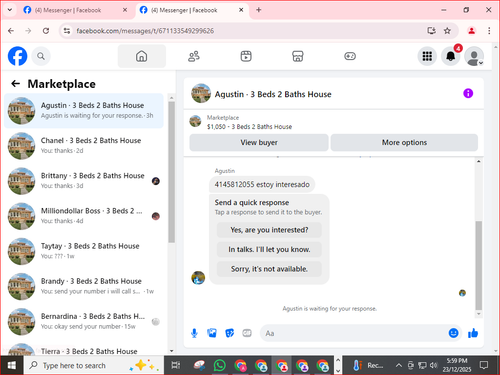Send quick reply 'In talks. I'll let you know.'
This screenshot has height=375, width=500.
269,249
